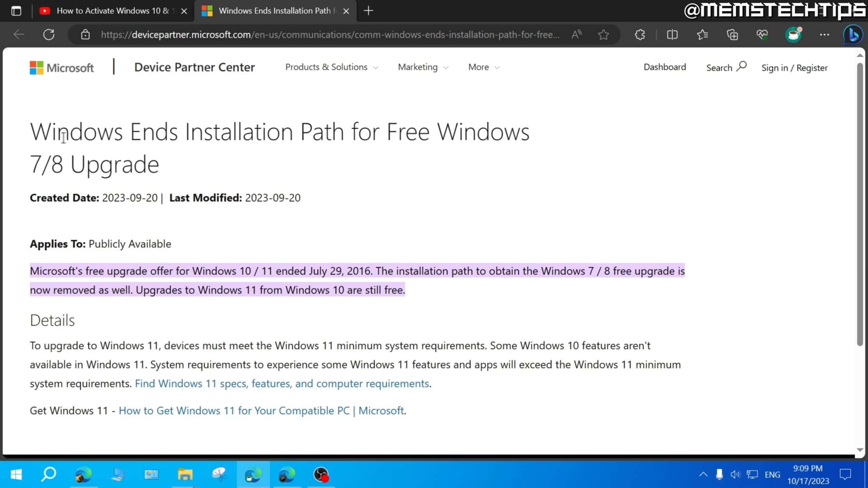Image resolution: width=868 pixels, height=488 pixels.
Task: Open Browser essentials heart icon
Action: tap(762, 34)
